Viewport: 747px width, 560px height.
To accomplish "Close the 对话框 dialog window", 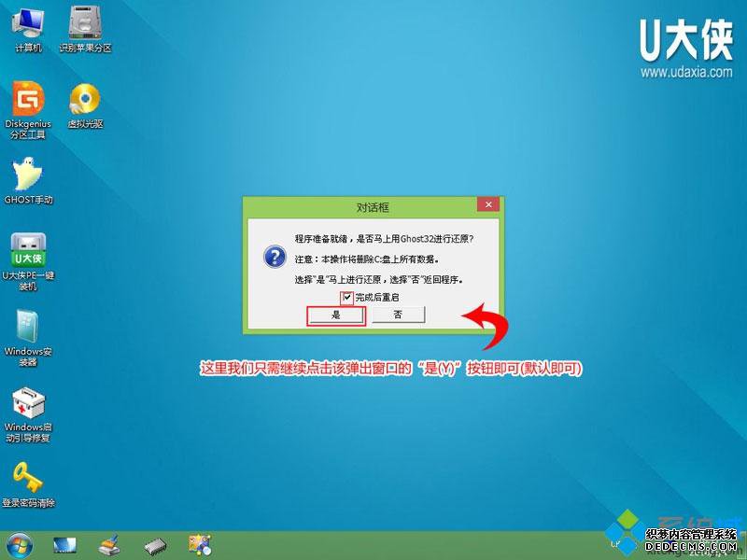I will pos(488,204).
